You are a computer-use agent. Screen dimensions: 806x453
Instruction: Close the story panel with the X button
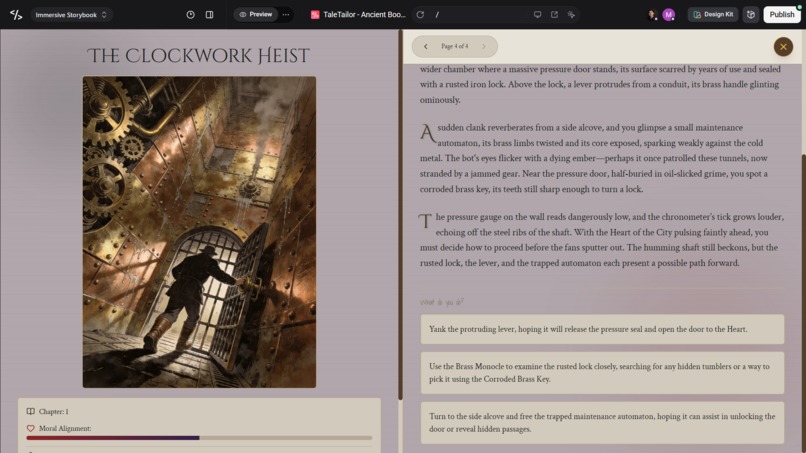(x=783, y=47)
